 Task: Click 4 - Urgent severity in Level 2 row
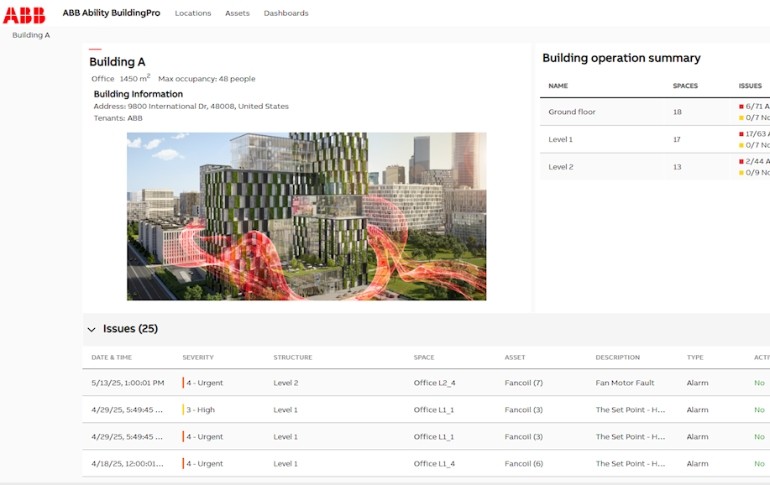pos(204,383)
